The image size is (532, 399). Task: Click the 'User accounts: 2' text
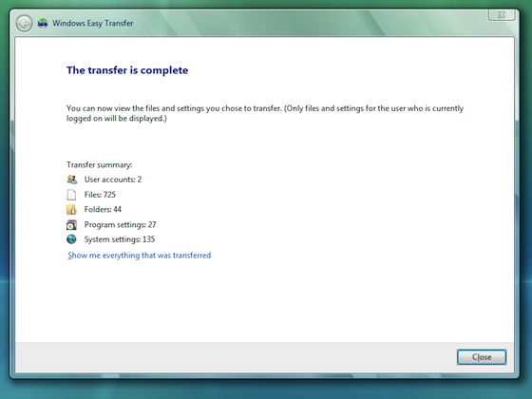113,180
